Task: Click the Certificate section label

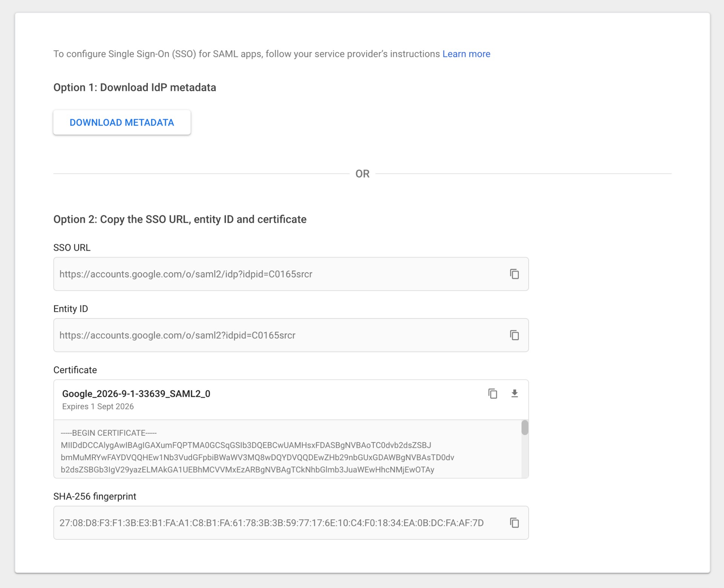Action: coord(75,370)
